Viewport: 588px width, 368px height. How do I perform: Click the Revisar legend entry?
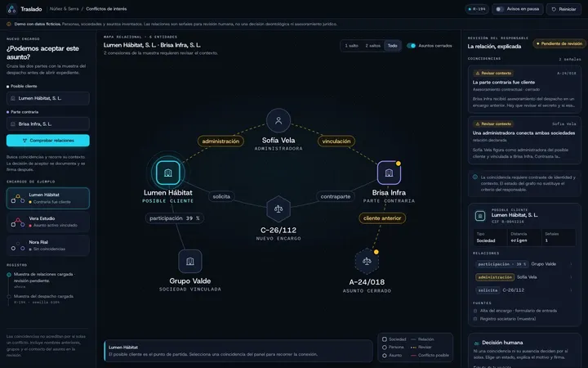421,348
